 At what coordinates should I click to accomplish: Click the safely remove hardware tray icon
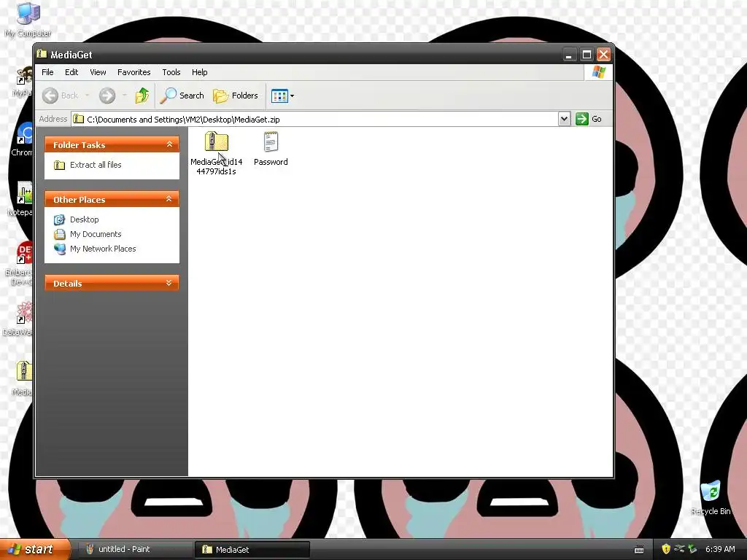coord(692,549)
